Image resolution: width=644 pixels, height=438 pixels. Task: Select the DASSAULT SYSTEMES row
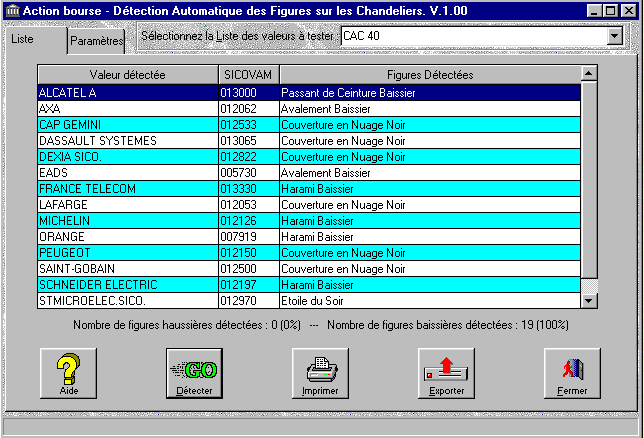pyautogui.click(x=309, y=141)
